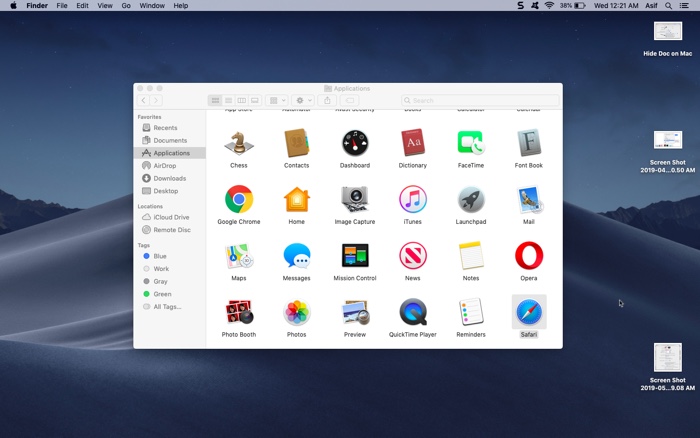Open the Apple menu
700x438 pixels.
tap(13, 5)
